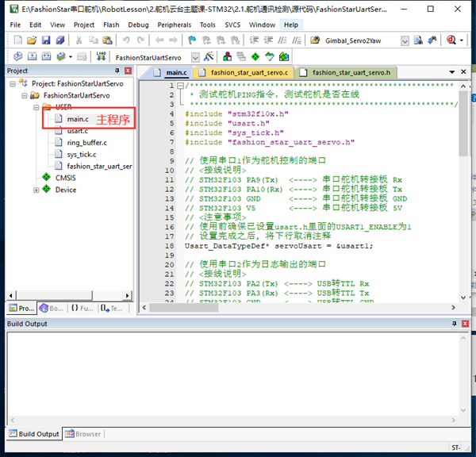Viewport: 476px width, 457px height.
Task: Open the Peripherals menu
Action: click(174, 25)
